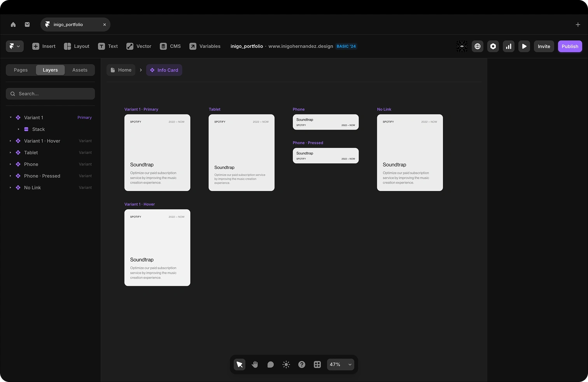Open the Framer logo menu chevron
The width and height of the screenshot is (588, 382).
[18, 46]
